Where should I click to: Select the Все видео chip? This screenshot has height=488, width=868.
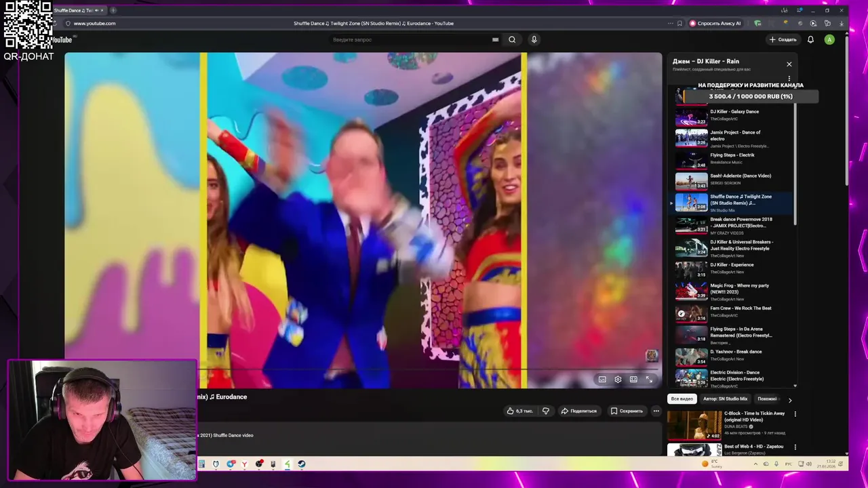coord(682,399)
